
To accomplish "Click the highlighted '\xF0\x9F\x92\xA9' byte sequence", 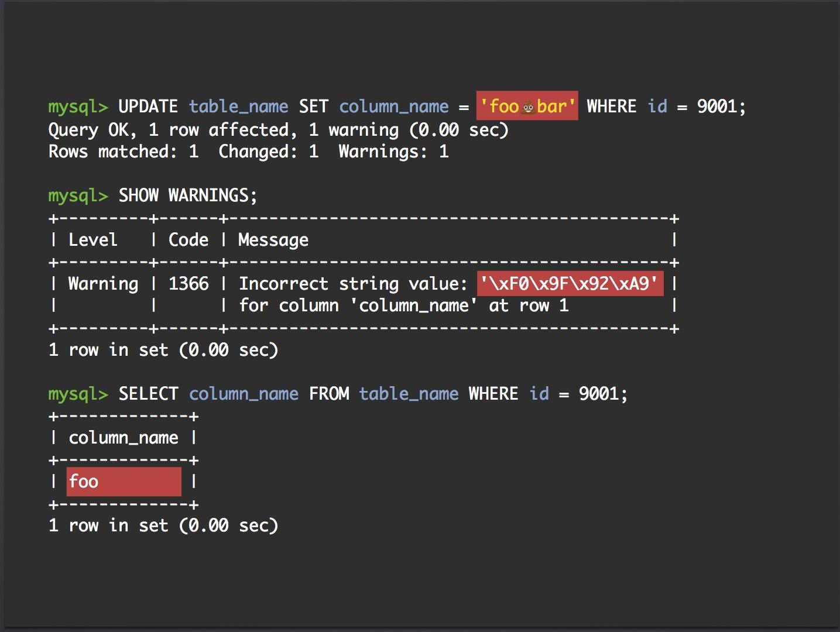I will (570, 283).
